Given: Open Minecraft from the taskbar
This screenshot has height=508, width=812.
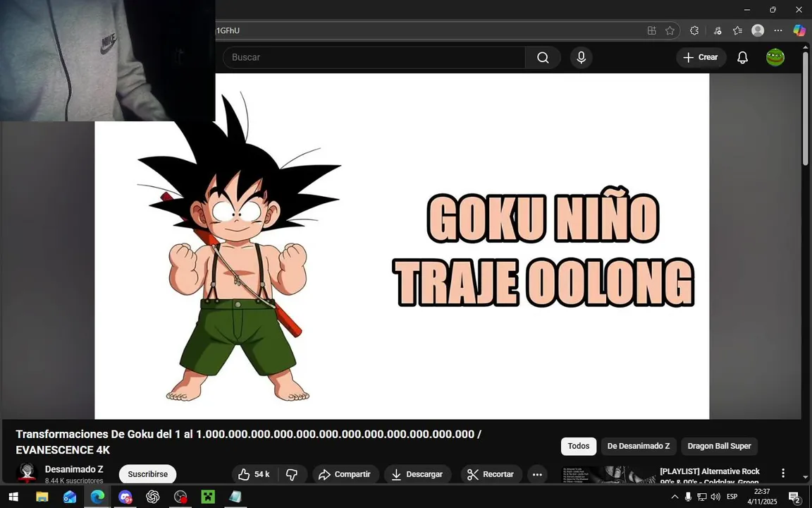Looking at the screenshot, I should (x=208, y=497).
